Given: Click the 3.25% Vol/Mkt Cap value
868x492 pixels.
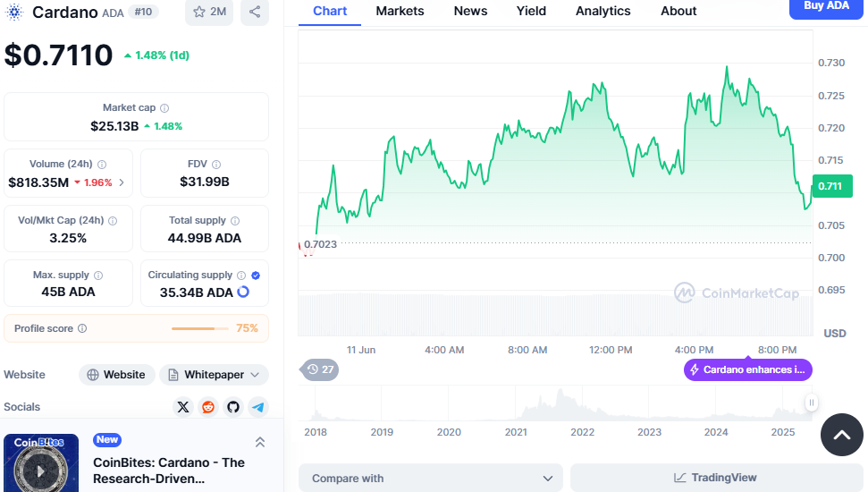Looking at the screenshot, I should (x=68, y=238).
